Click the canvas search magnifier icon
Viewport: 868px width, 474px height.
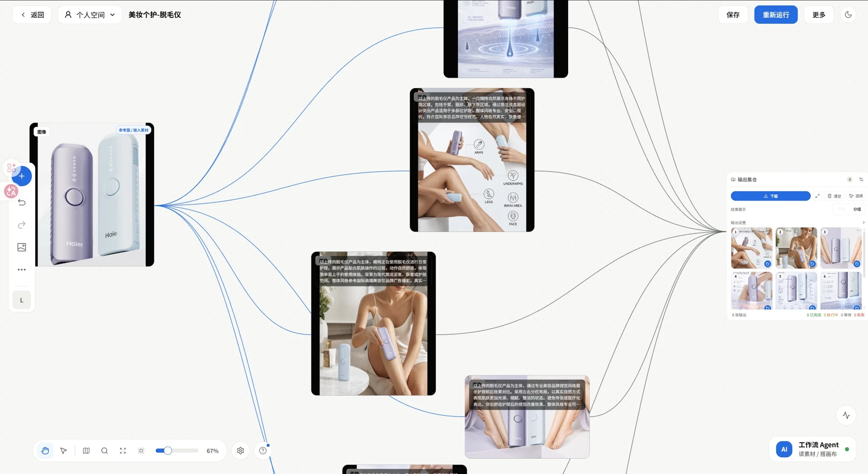point(105,451)
